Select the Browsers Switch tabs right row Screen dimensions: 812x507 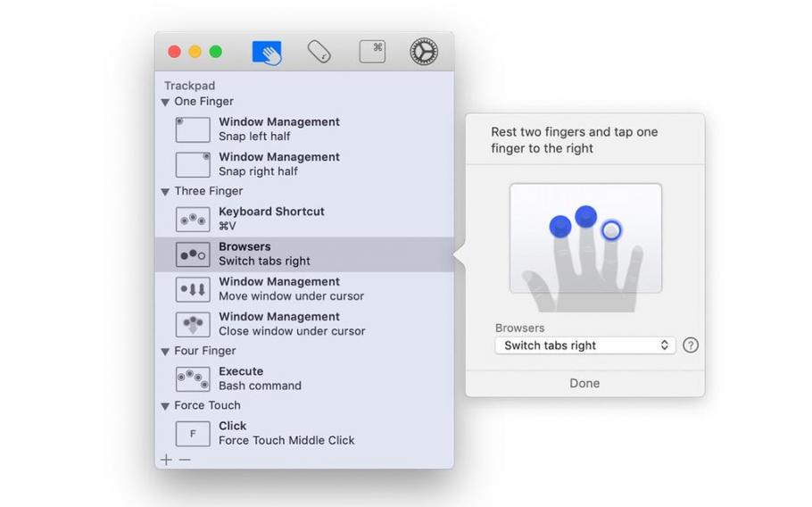304,254
